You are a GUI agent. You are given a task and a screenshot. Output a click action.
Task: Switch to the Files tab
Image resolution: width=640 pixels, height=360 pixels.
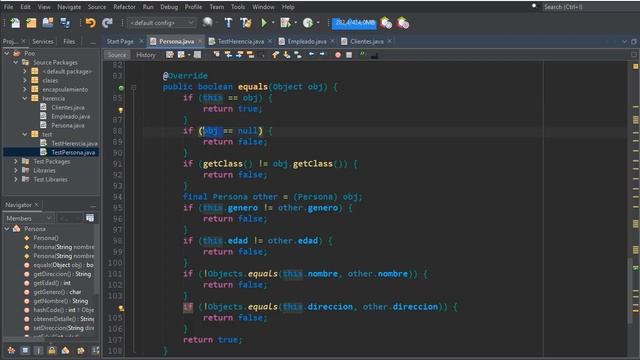(x=69, y=41)
